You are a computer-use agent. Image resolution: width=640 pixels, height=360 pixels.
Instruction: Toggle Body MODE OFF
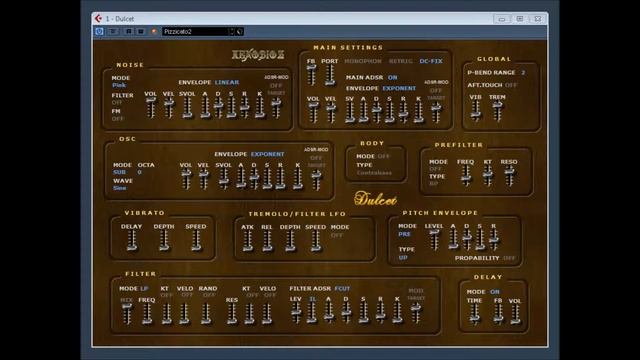point(384,156)
